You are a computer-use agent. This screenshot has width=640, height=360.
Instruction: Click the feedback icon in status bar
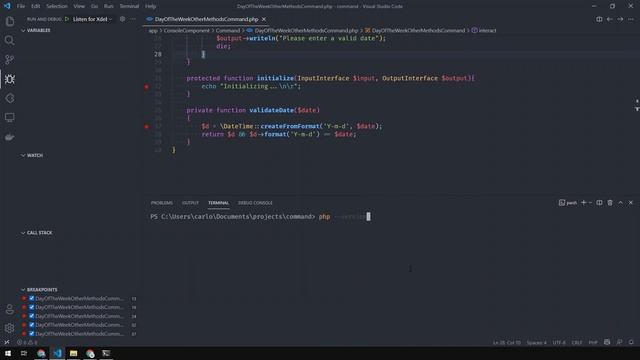pos(619,342)
